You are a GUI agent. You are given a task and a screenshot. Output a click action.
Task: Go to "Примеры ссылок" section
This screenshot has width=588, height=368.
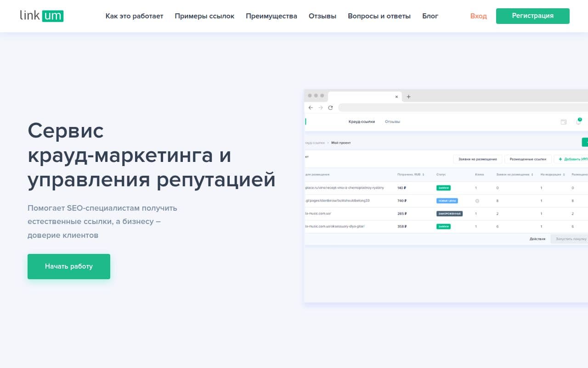click(204, 16)
